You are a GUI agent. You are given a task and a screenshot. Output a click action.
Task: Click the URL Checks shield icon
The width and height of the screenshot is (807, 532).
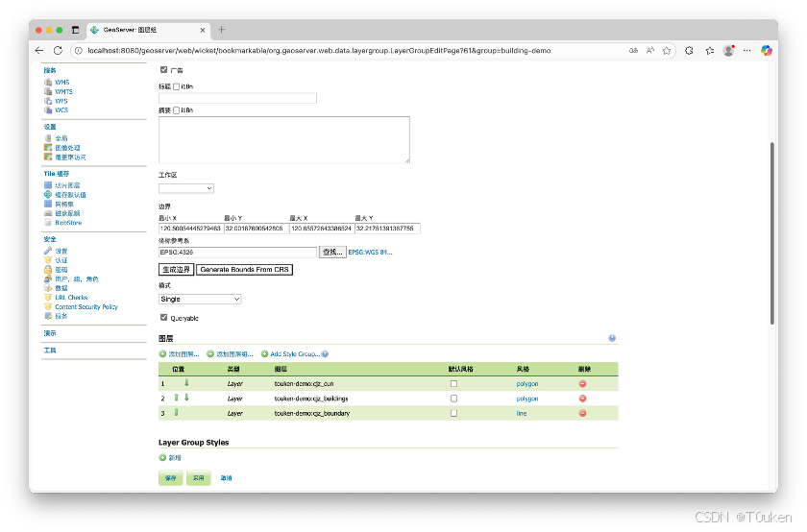pyautogui.click(x=48, y=298)
